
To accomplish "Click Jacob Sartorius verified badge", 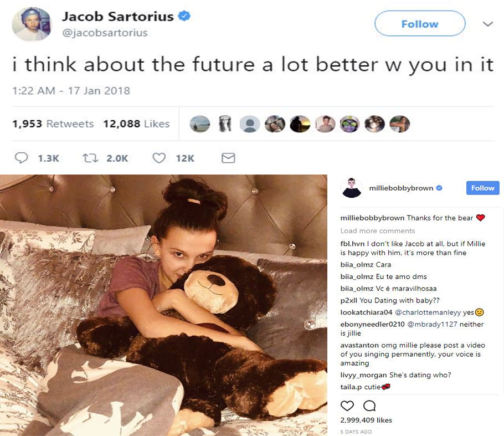I will 184,16.
